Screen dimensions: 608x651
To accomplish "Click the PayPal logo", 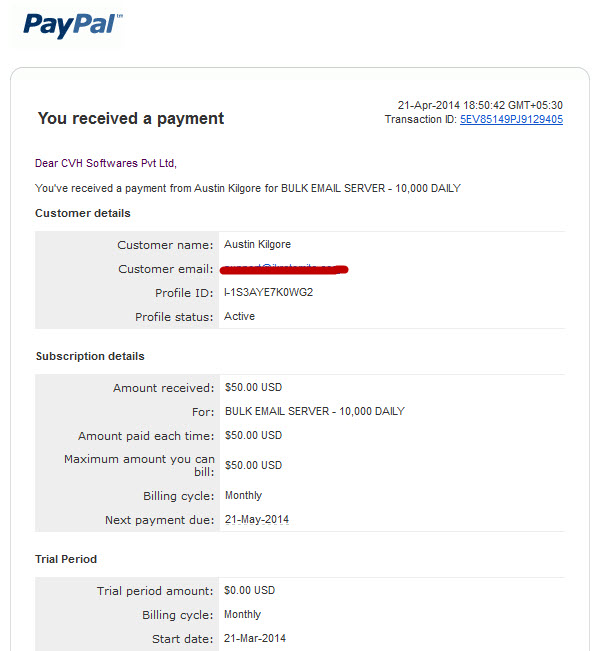I will click(x=73, y=25).
